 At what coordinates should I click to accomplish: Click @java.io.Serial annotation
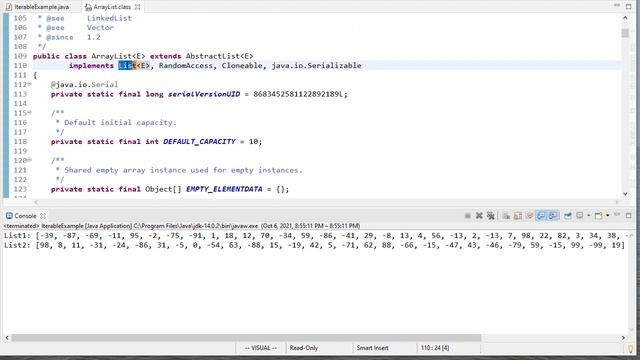click(84, 84)
